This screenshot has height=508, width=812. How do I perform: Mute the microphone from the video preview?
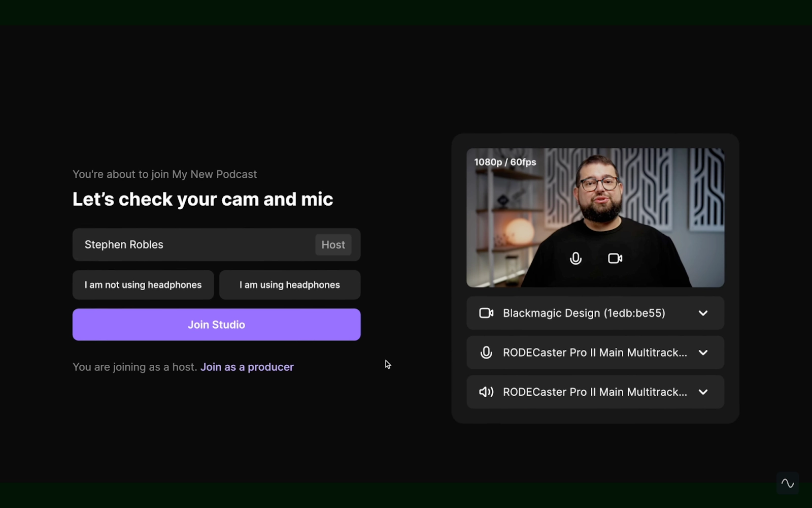[576, 258]
